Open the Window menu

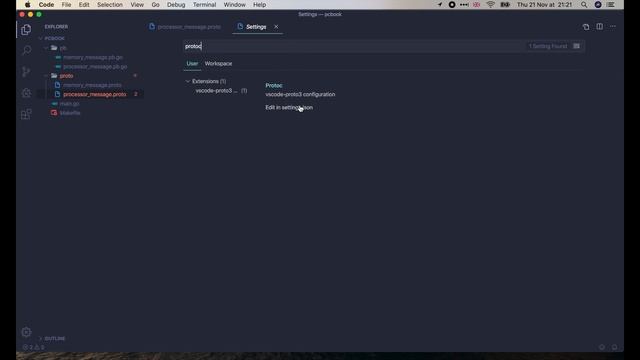(234, 5)
